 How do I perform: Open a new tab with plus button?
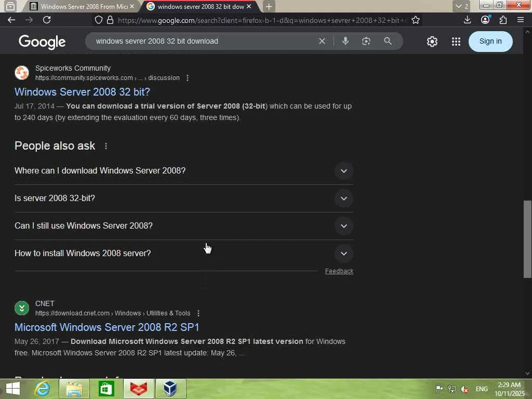(x=269, y=6)
